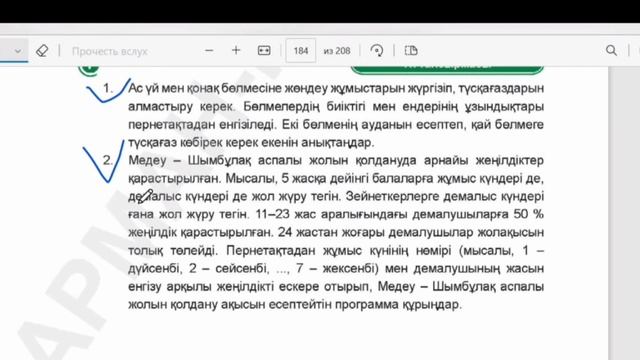This screenshot has width=640, height=360.
Task: Edit the page number field showing 184
Action: 301,51
